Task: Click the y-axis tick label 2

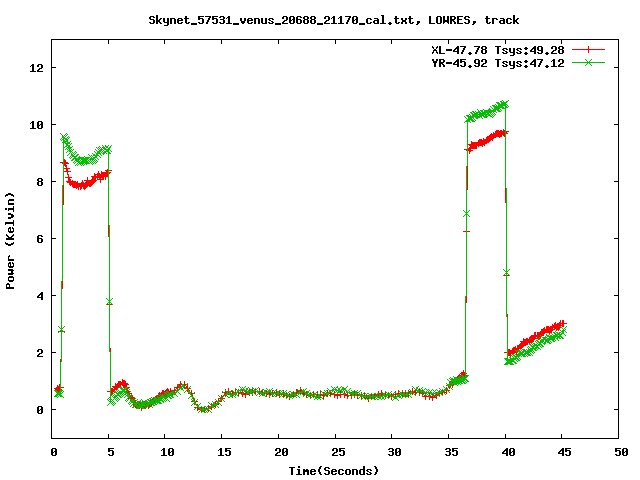Action: pyautogui.click(x=40, y=353)
